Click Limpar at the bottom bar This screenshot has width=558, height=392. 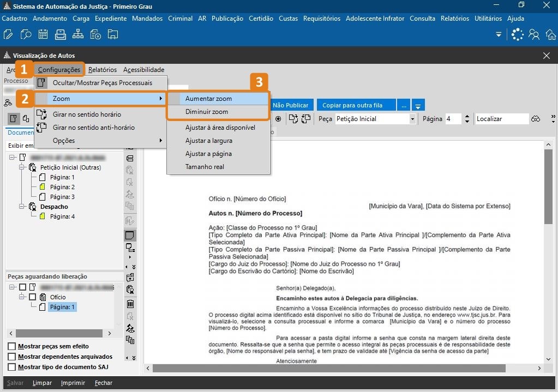[42, 383]
